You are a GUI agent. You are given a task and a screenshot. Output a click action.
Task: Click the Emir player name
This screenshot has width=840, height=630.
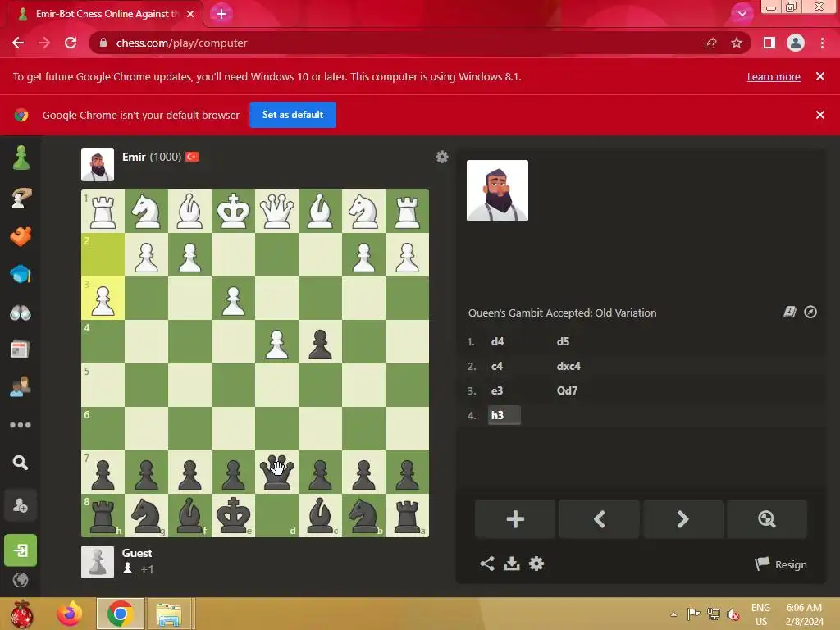tap(134, 157)
